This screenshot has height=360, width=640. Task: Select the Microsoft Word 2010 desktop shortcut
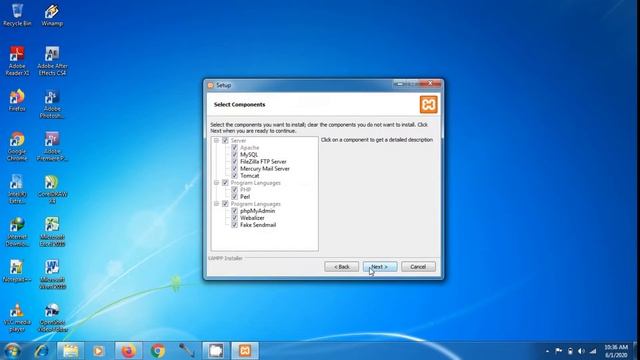coord(52,274)
